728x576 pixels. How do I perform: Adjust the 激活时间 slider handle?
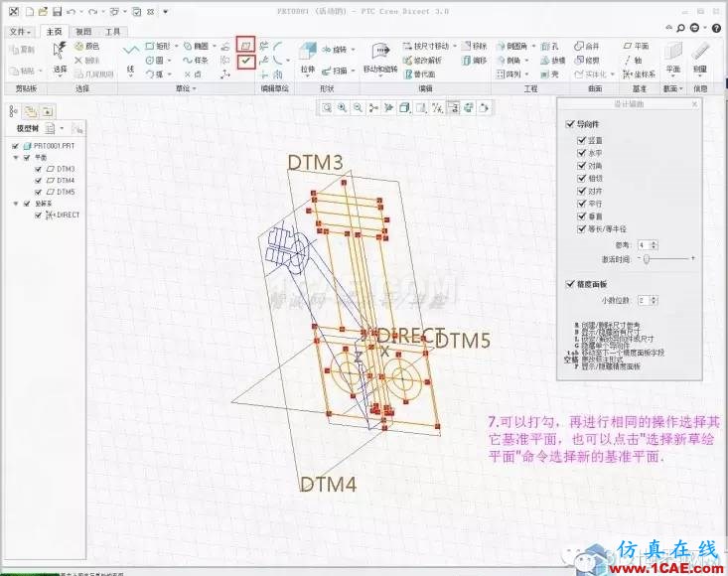(x=646, y=258)
